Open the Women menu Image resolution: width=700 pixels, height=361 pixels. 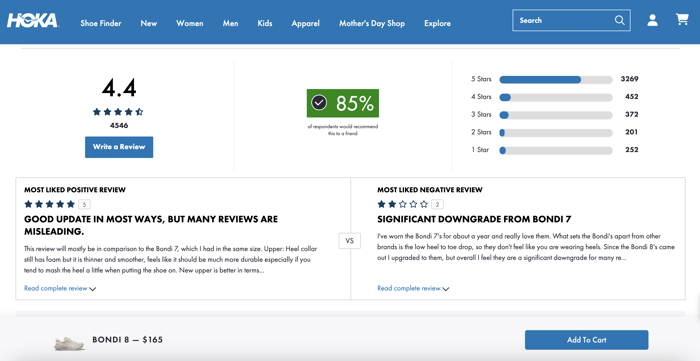(x=190, y=23)
